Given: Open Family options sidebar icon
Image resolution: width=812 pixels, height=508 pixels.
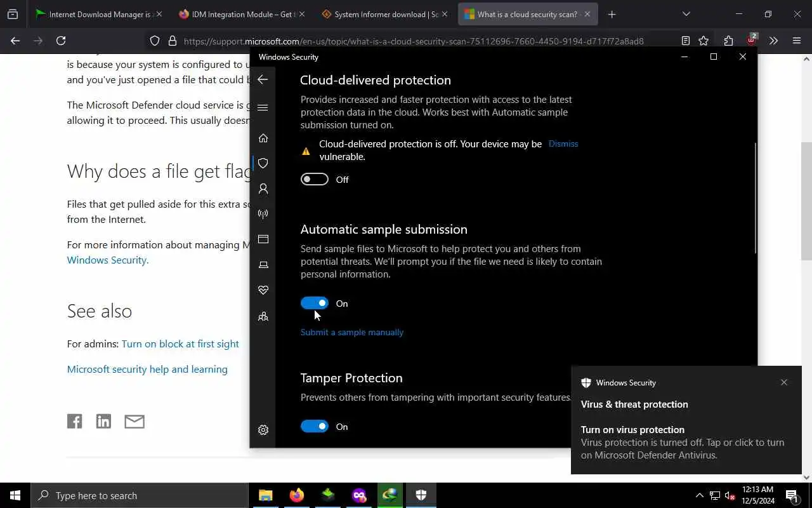Looking at the screenshot, I should click(263, 316).
